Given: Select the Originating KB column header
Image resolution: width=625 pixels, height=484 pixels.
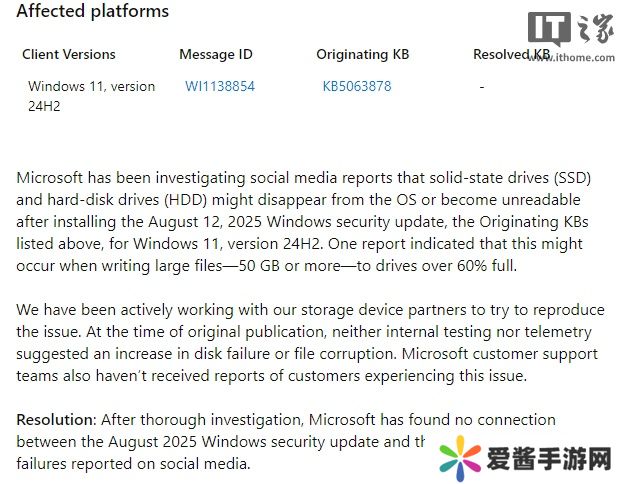Looking at the screenshot, I should click(362, 54).
